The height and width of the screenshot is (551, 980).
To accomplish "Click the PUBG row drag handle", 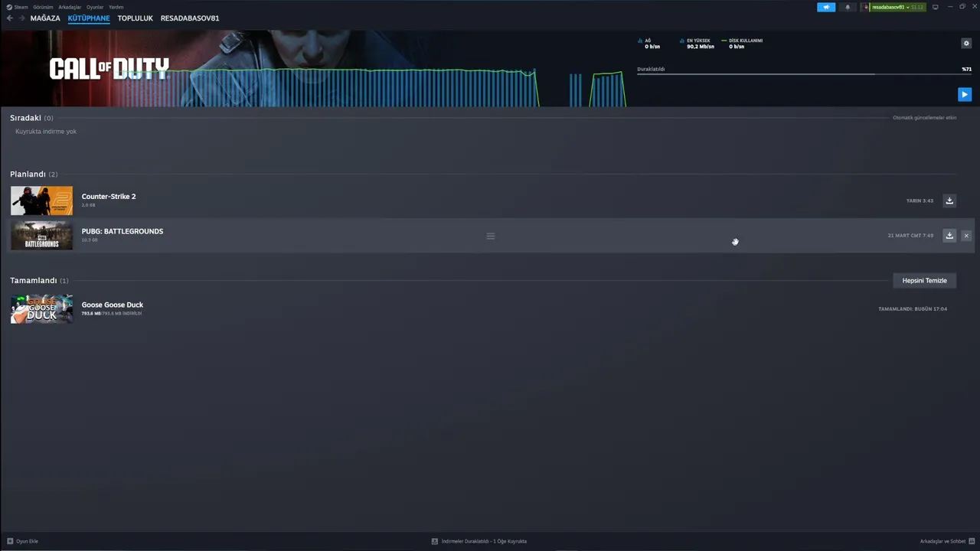I will pos(491,236).
